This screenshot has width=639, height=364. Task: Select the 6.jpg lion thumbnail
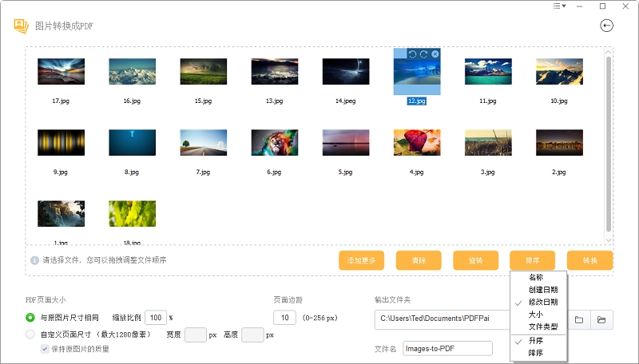click(274, 143)
